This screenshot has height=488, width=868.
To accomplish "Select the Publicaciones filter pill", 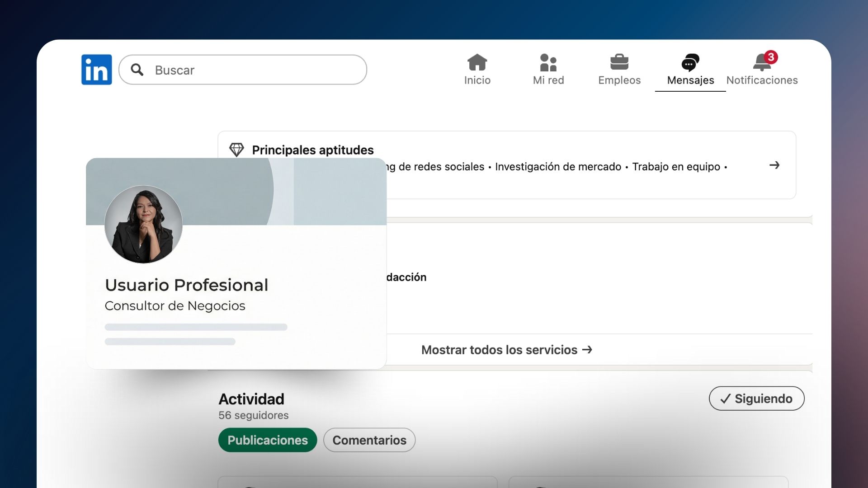I will (268, 440).
